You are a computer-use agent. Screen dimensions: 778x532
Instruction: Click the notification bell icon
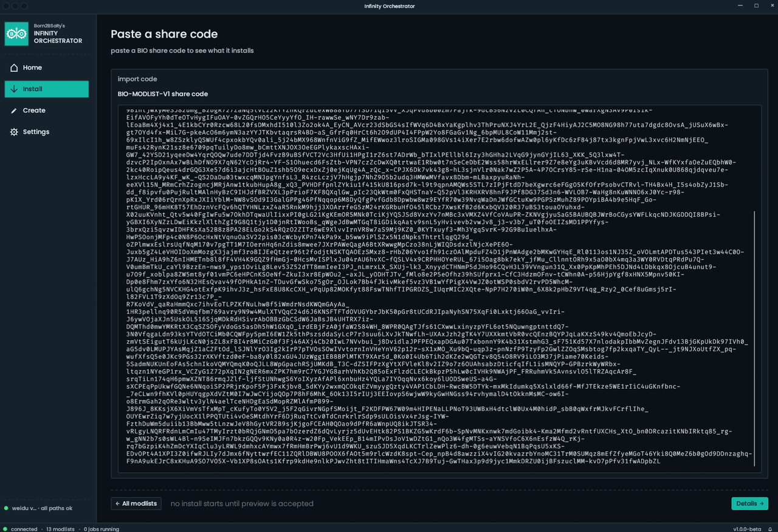pyautogui.click(x=770, y=529)
